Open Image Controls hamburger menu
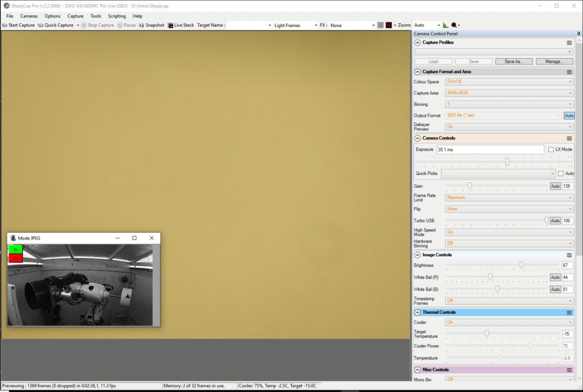583x392 pixels. pos(569,255)
